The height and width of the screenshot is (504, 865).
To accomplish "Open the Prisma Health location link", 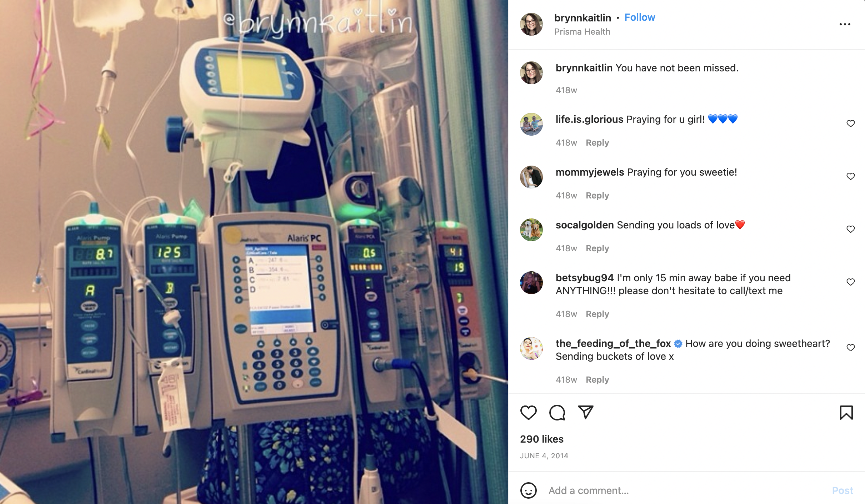I will (x=582, y=32).
